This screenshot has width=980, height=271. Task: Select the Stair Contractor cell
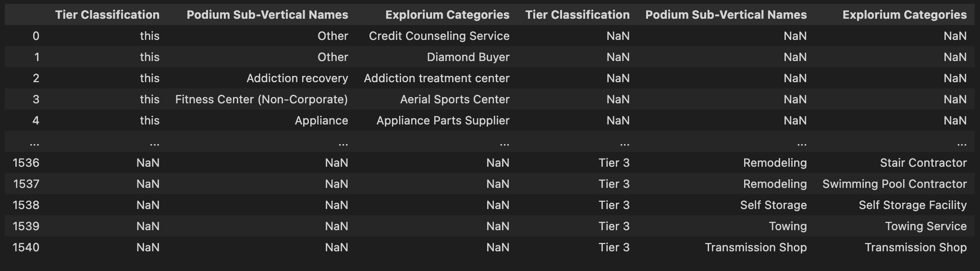pos(923,163)
